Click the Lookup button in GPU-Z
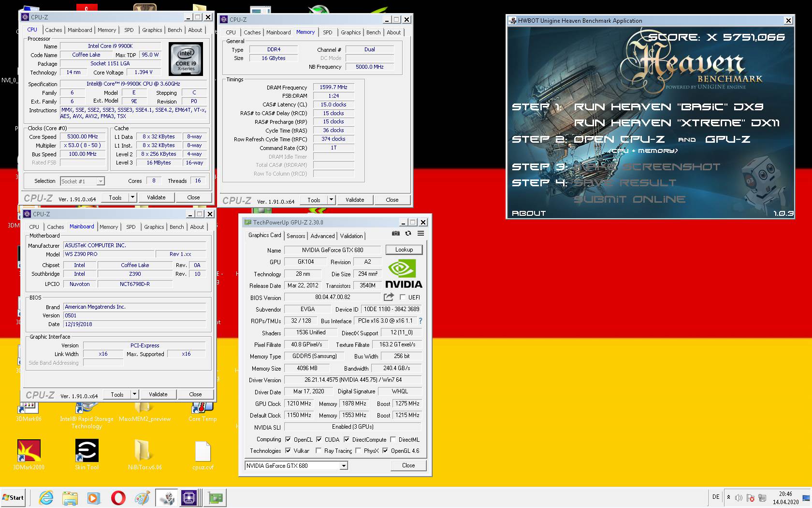Screen dimensions: 812x508 click(404, 250)
